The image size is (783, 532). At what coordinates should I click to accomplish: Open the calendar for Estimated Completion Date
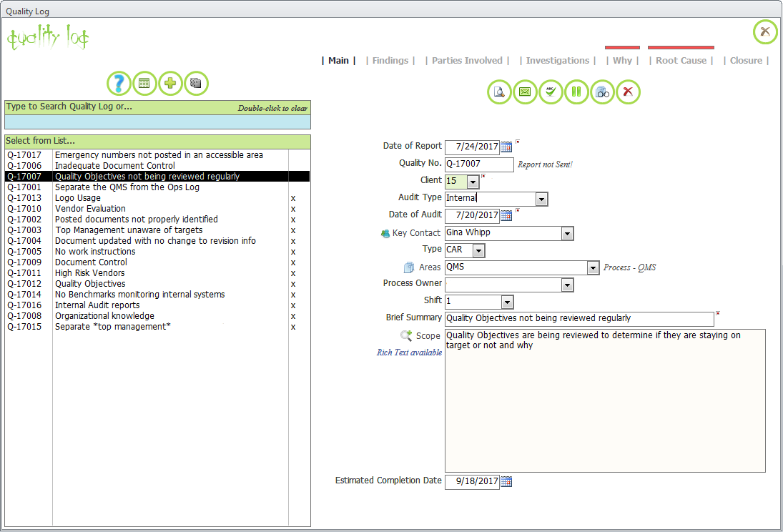[506, 481]
